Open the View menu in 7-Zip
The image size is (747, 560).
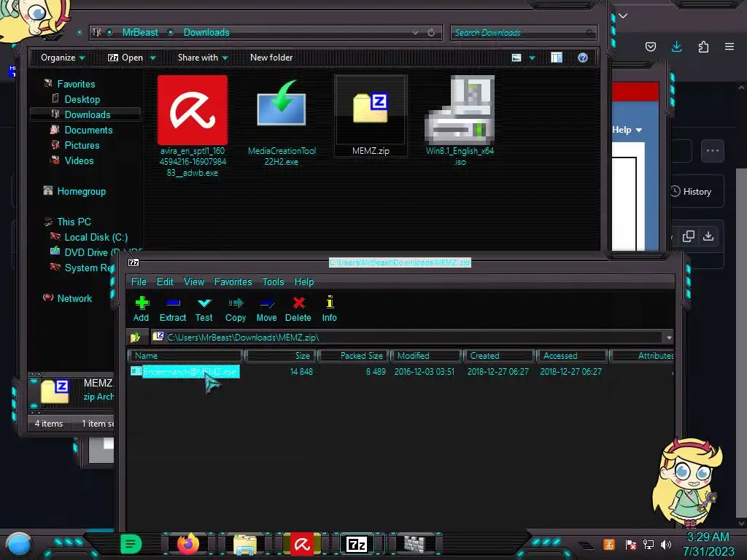coord(194,282)
